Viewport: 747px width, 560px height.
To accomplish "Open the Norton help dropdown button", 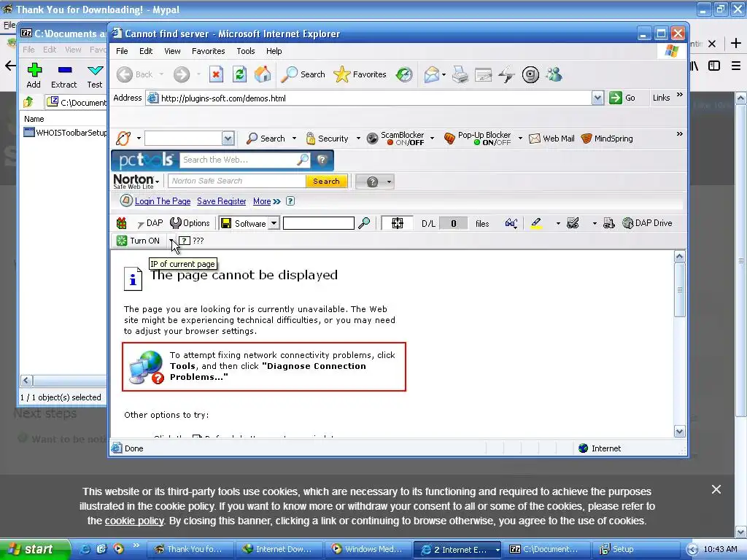I will point(375,182).
